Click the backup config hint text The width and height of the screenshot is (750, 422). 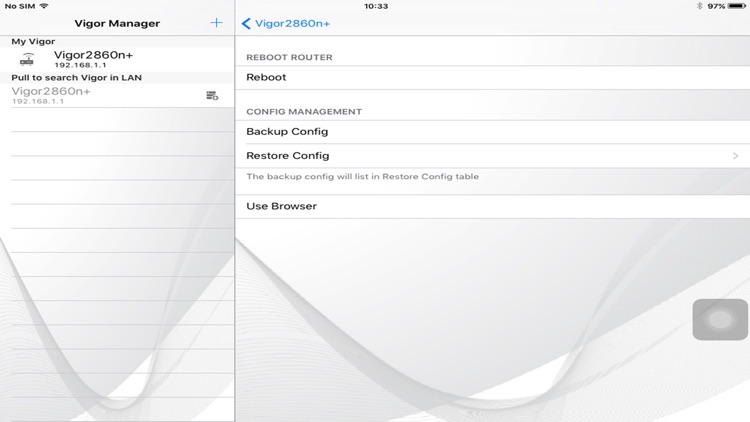click(x=362, y=177)
